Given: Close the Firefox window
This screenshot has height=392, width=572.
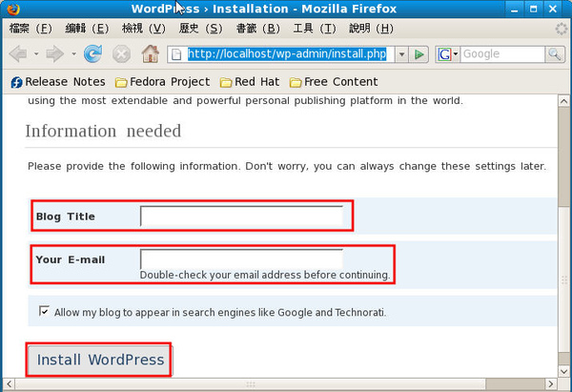Looking at the screenshot, I should coord(553,9).
